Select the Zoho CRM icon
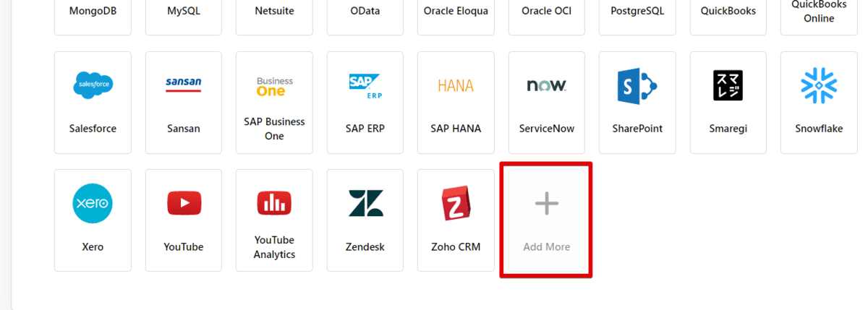 pyautogui.click(x=456, y=204)
